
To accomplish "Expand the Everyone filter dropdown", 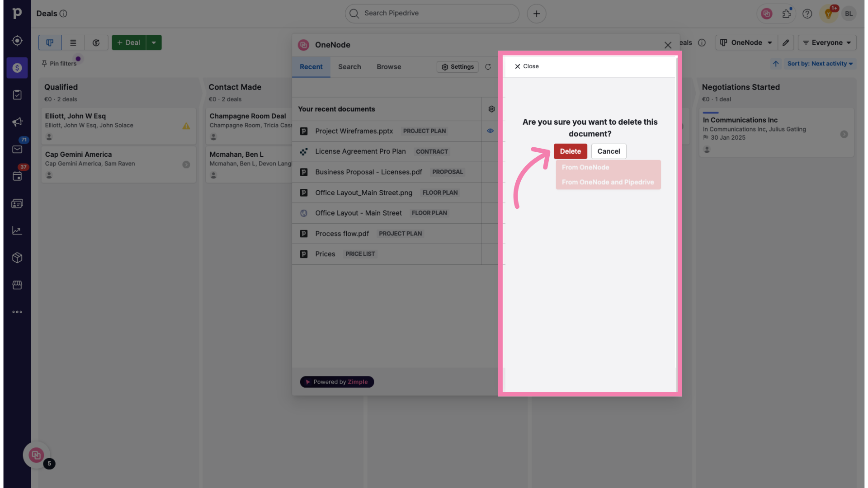I will tap(827, 42).
